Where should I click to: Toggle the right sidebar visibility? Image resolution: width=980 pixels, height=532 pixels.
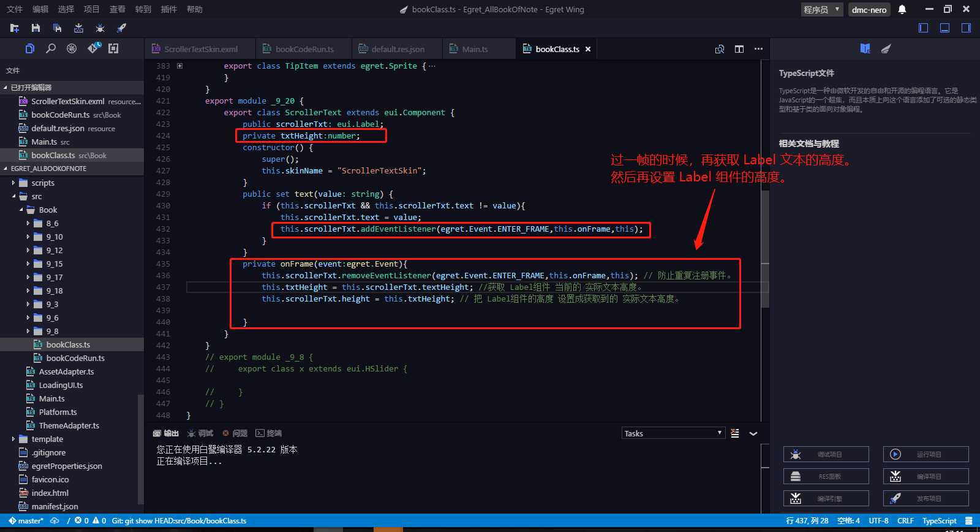point(966,28)
